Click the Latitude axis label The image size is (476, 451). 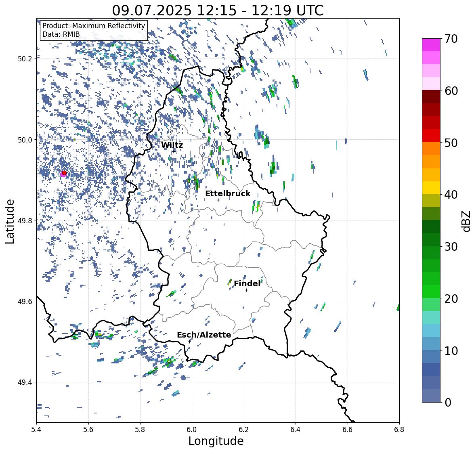pyautogui.click(x=10, y=222)
